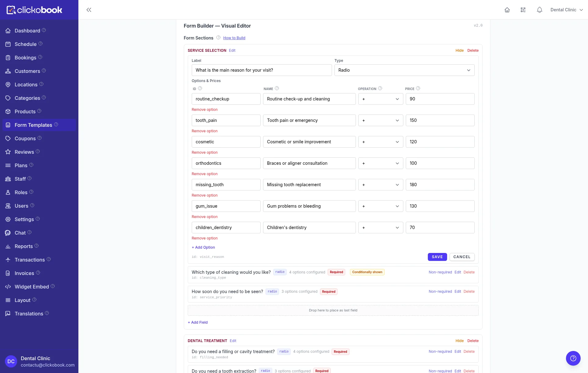Click the DC avatar in sidebar footer
Viewport: 588px width, 373px height.
pos(11,361)
